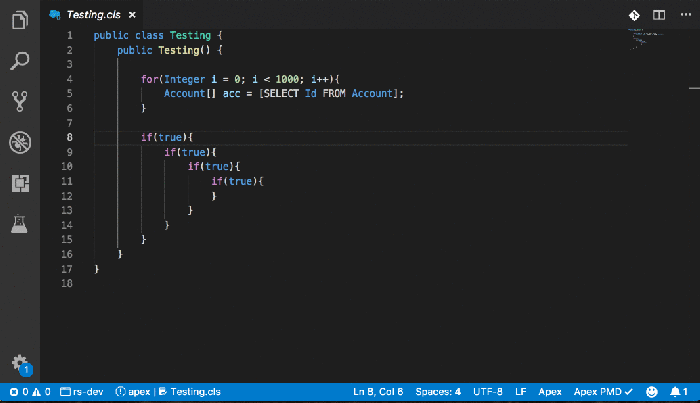Click the rs-dev org in status bar
This screenshot has height=403, width=700.
pyautogui.click(x=82, y=392)
